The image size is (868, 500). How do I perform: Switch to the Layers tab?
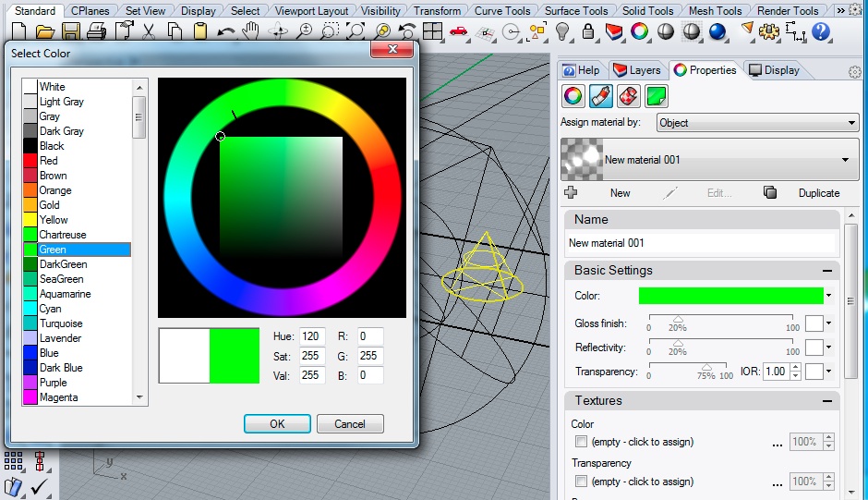point(638,70)
